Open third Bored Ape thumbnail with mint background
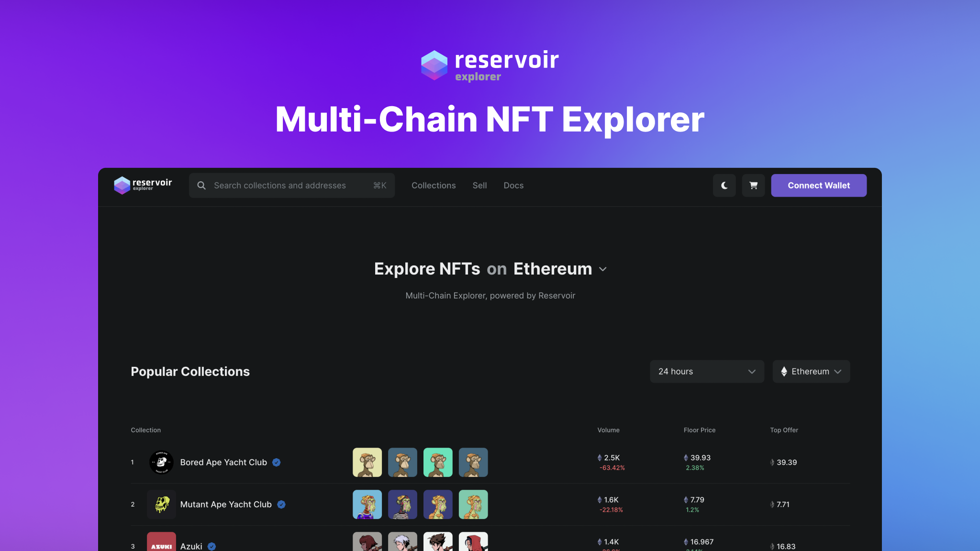Image resolution: width=980 pixels, height=551 pixels. [438, 463]
